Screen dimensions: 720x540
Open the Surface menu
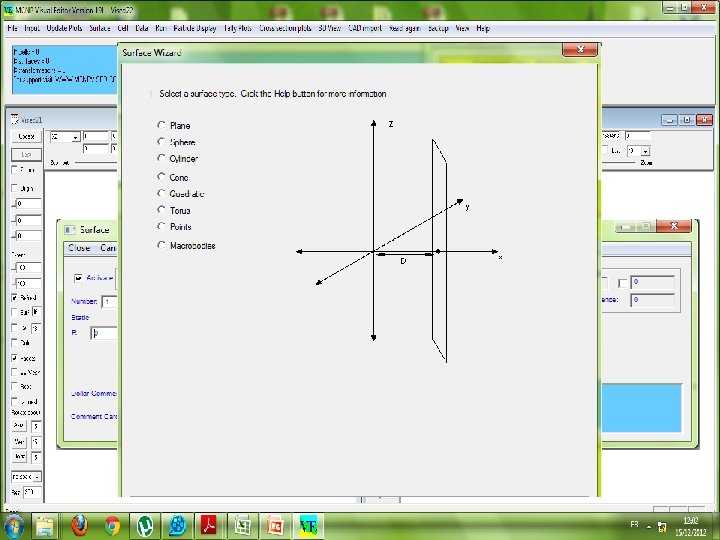click(x=100, y=28)
